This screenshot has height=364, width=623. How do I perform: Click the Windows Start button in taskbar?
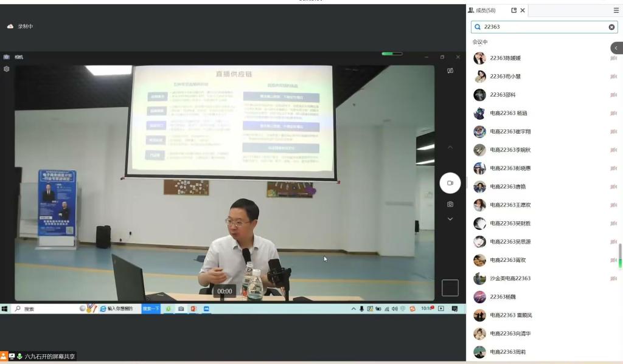click(x=4, y=309)
